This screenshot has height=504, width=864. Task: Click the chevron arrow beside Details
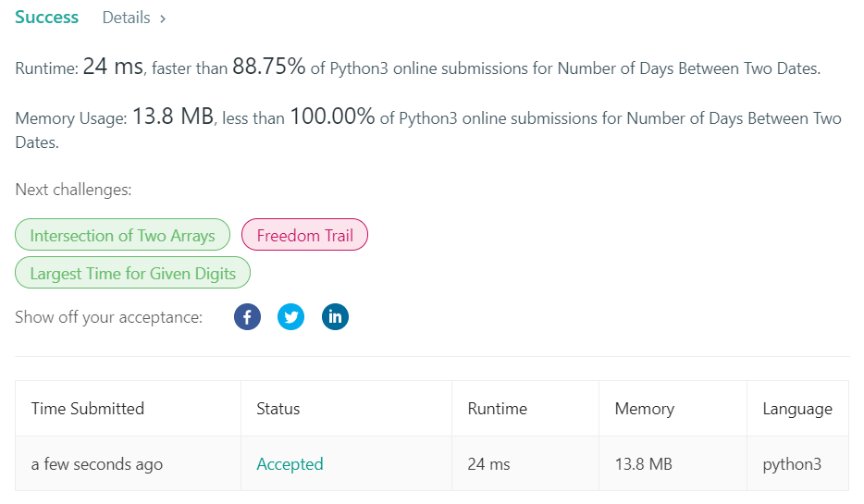tap(163, 18)
